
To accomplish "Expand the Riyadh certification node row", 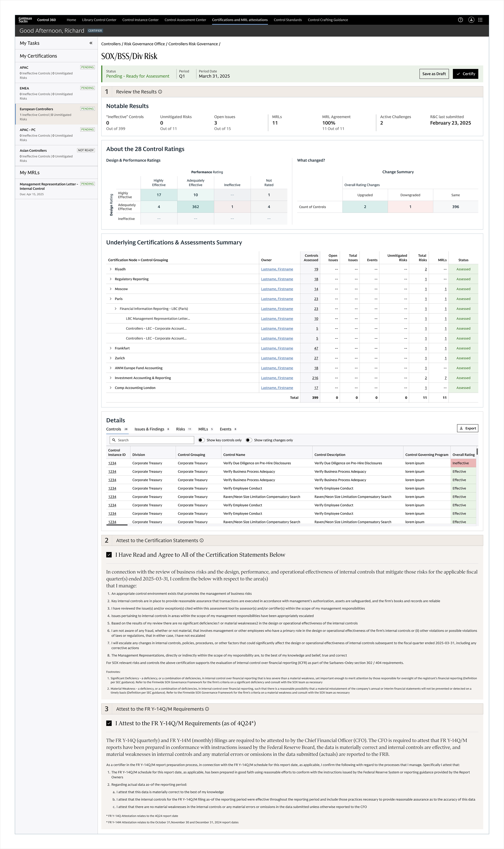I will tap(111, 269).
